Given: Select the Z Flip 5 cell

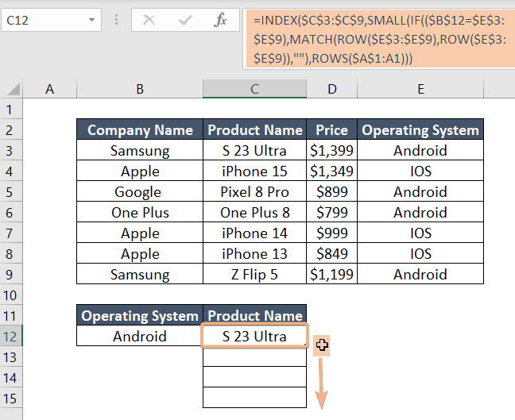Looking at the screenshot, I should pos(254,275).
